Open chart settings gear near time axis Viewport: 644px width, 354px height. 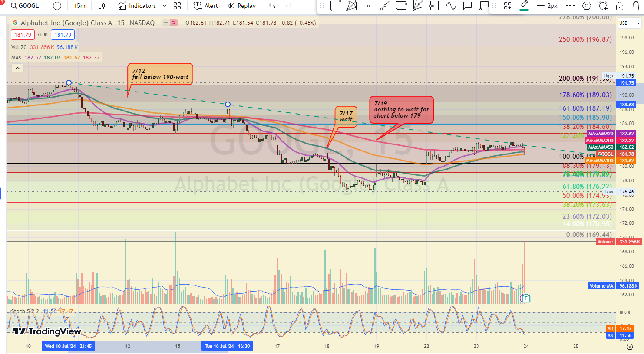pos(630,347)
